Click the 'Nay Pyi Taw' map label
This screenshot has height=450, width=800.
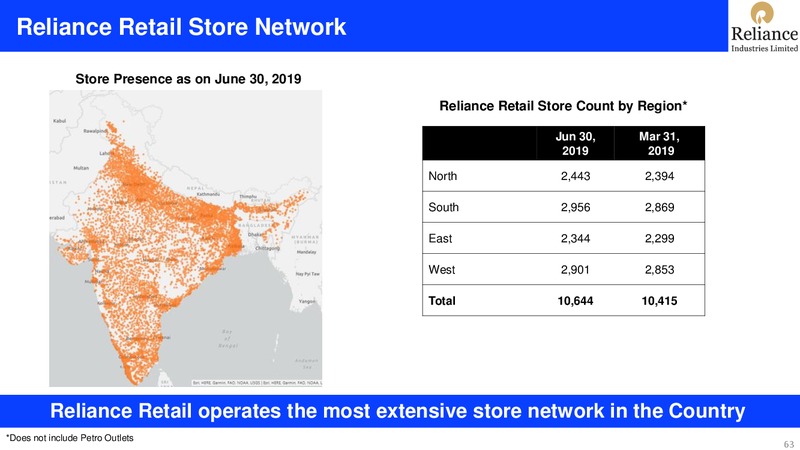[x=308, y=274]
